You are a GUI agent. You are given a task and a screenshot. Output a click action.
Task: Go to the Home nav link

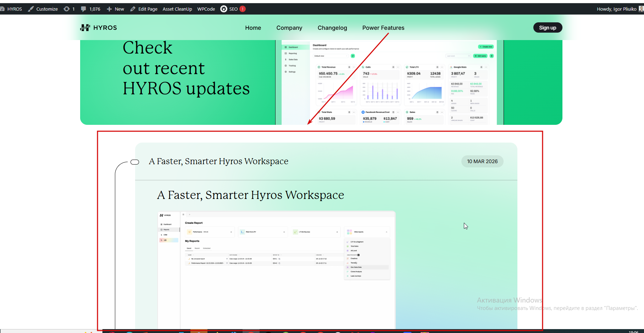pos(253,28)
